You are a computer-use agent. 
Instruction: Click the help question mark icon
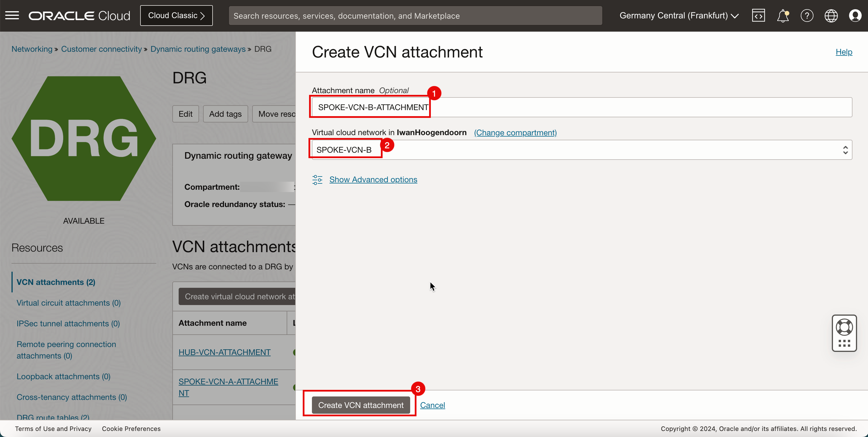pyautogui.click(x=806, y=15)
